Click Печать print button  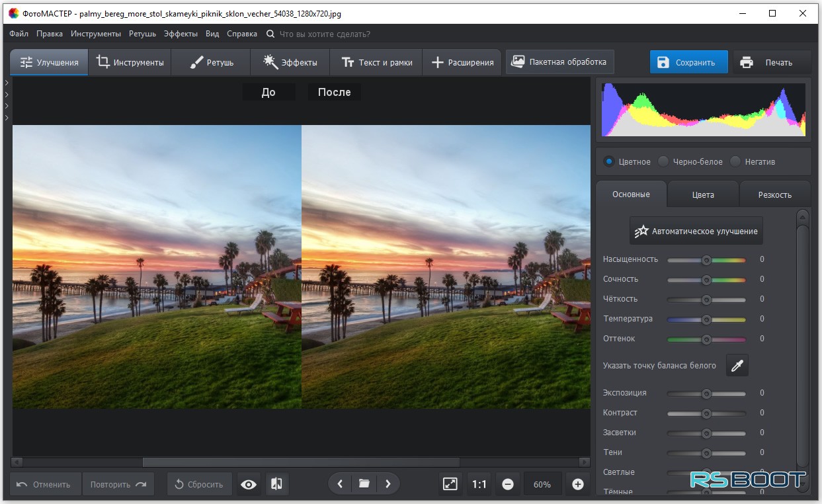coord(772,62)
